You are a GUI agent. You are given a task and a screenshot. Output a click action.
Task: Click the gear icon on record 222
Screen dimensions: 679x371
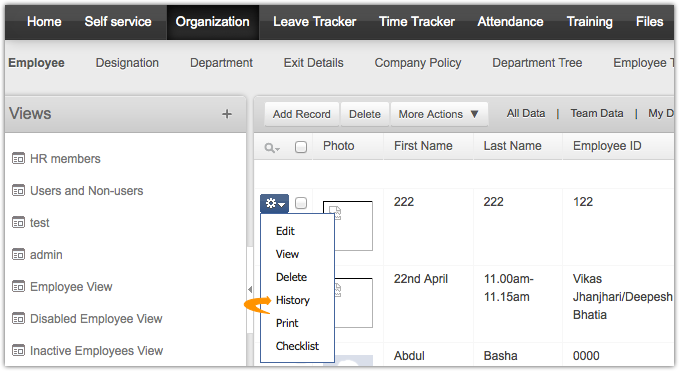[275, 203]
